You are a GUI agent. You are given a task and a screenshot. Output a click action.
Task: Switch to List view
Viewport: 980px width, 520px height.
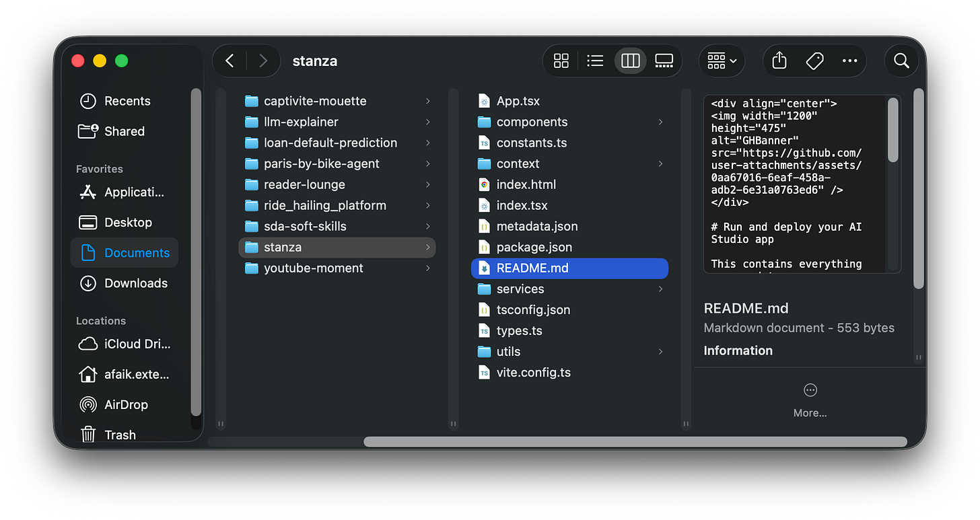coord(595,60)
